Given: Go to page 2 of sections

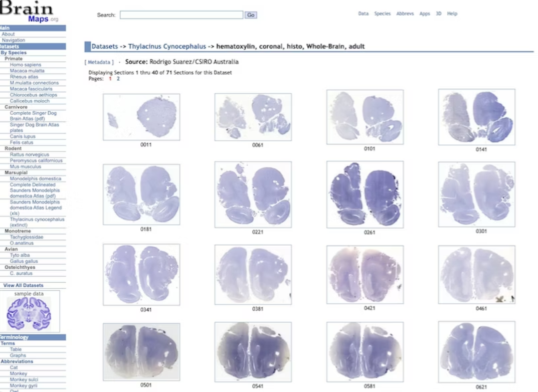Looking at the screenshot, I should (118, 79).
